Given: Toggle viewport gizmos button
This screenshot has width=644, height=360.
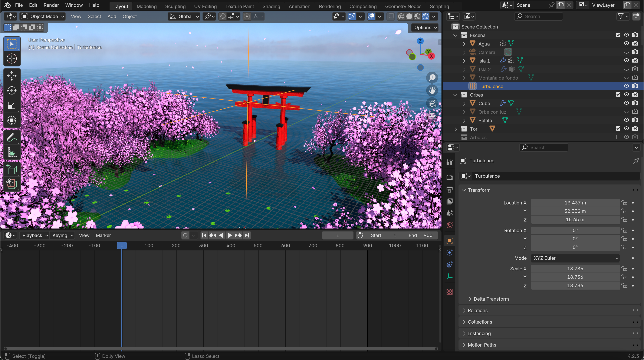Looking at the screenshot, I should click(352, 16).
